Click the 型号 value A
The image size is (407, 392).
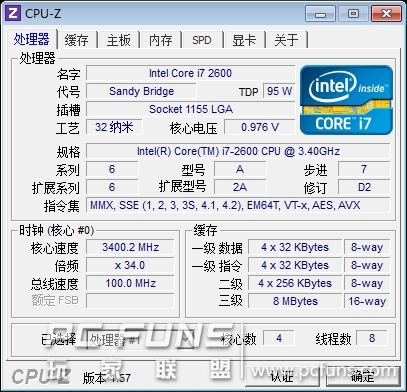click(x=240, y=169)
